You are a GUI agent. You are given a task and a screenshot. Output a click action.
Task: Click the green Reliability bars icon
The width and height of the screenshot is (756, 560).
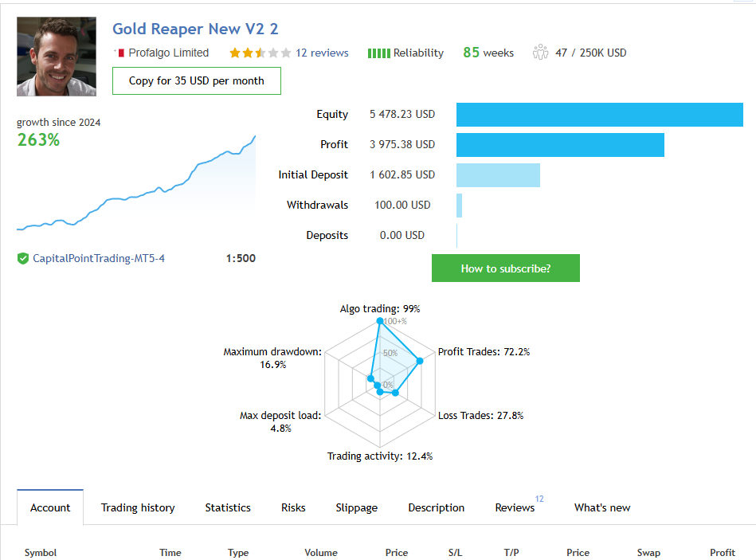(379, 53)
